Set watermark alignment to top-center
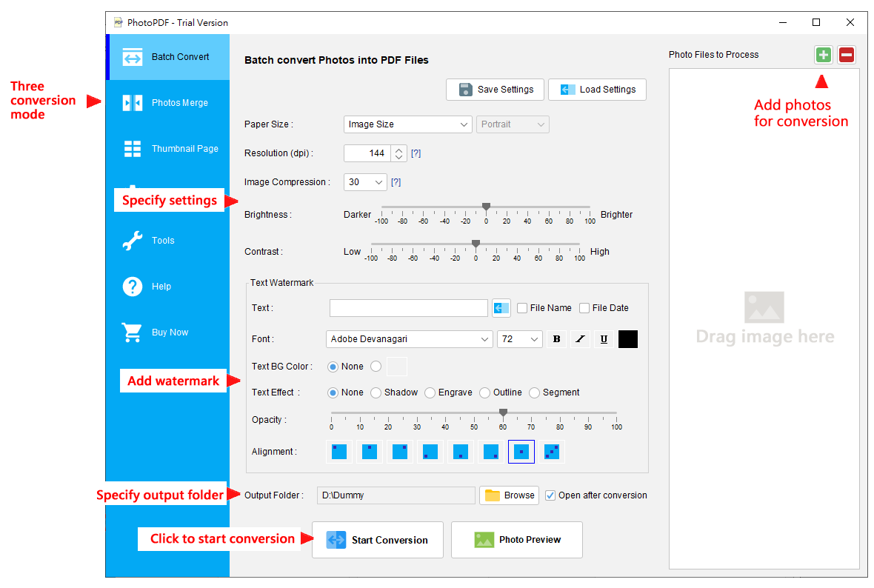 tap(369, 452)
